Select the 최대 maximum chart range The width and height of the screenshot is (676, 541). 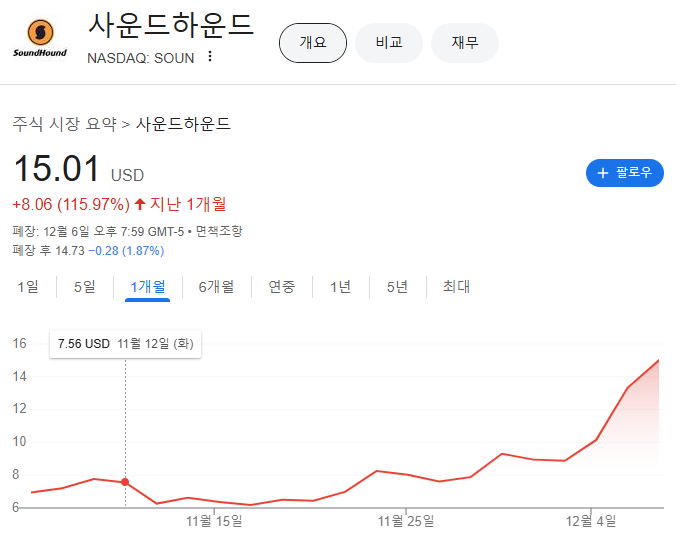click(457, 287)
